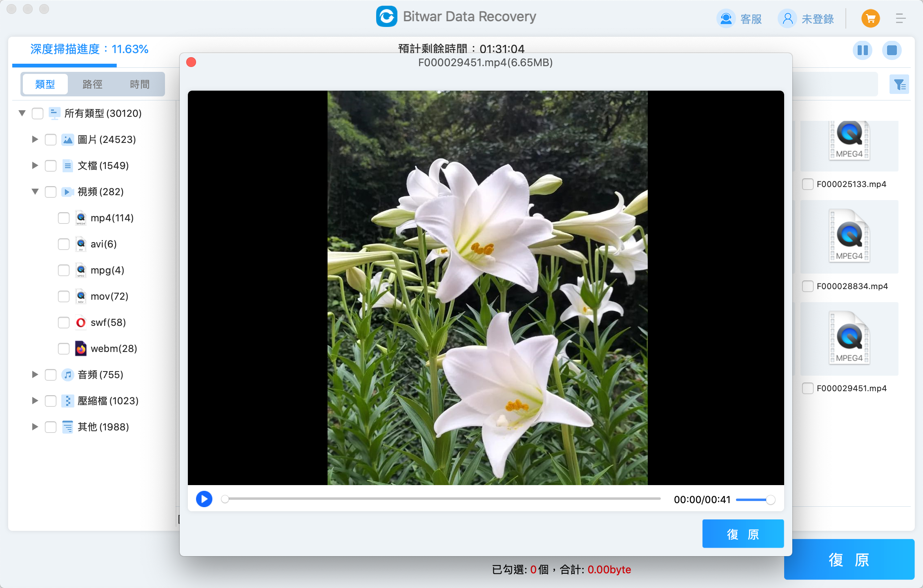Click 復原 button in preview dialog
Viewport: 923px width, 588px height.
[743, 534]
